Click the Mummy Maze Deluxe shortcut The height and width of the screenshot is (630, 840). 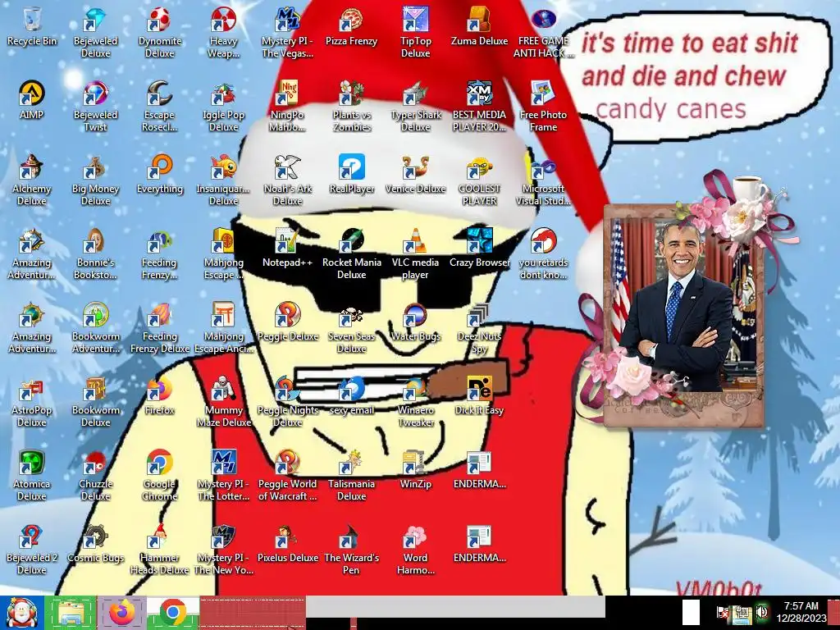[223, 402]
